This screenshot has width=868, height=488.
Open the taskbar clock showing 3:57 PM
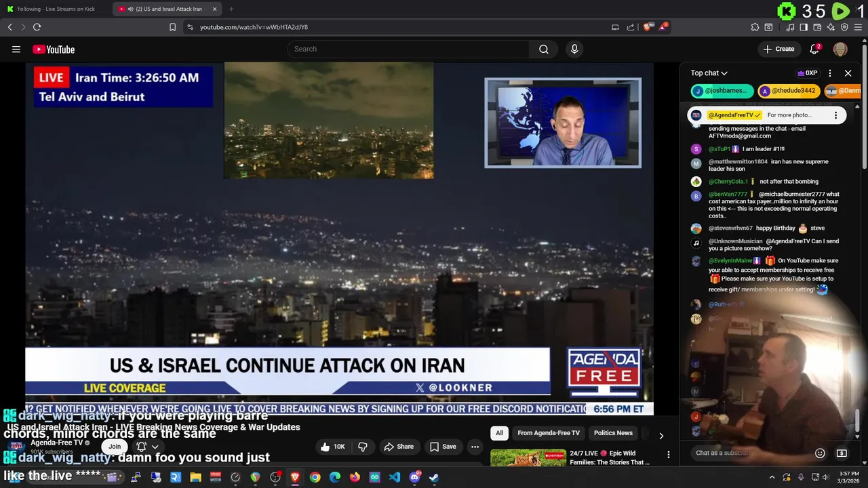(850, 477)
